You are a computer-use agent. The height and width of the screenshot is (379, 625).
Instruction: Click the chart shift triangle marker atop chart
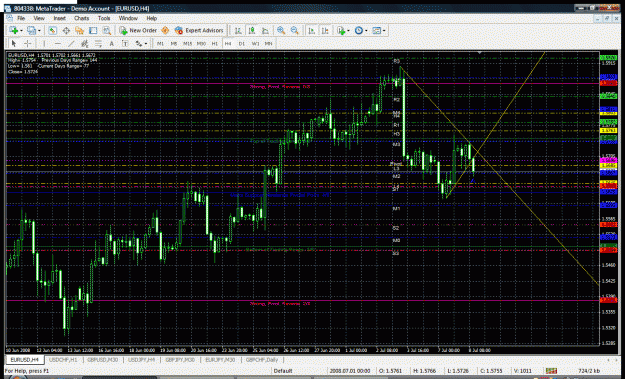(480, 53)
